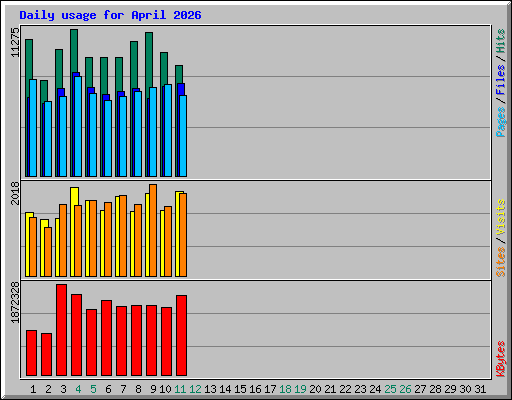Click day 7 on the x-axis
This screenshot has width=512, height=400.
123,389
